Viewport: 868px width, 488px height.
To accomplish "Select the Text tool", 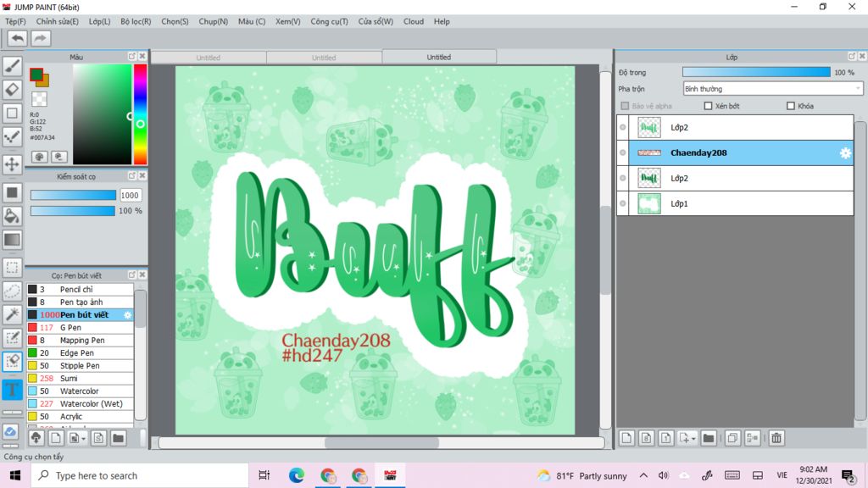I will coord(12,390).
